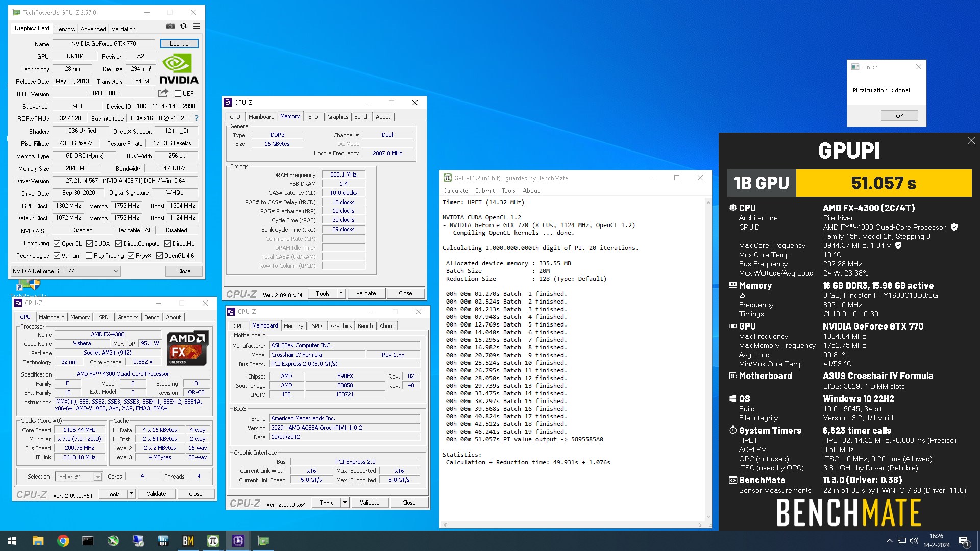This screenshot has width=980, height=551.
Task: Switch to GPU-Z via its taskbar icon
Action: pyautogui.click(x=263, y=541)
